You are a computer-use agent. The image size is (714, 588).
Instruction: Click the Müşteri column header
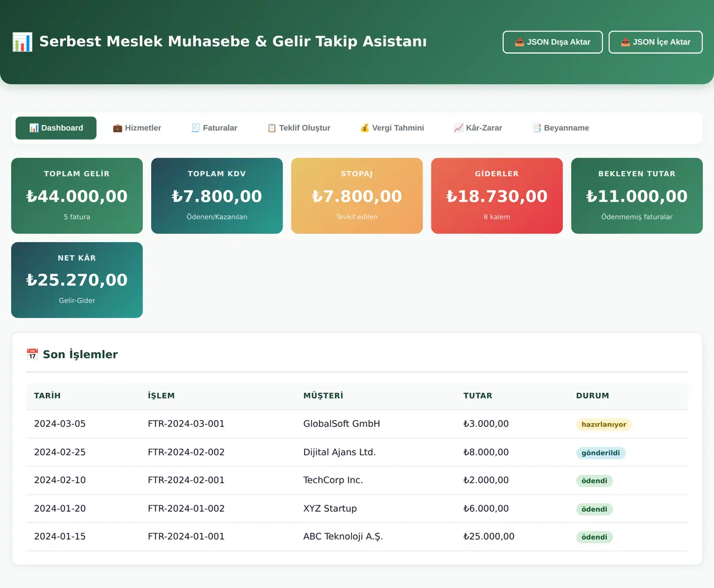tap(323, 396)
